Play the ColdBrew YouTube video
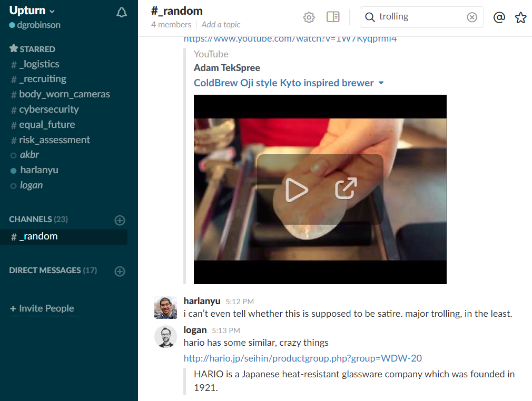Screen dimensions: 532x401 pyautogui.click(x=297, y=190)
